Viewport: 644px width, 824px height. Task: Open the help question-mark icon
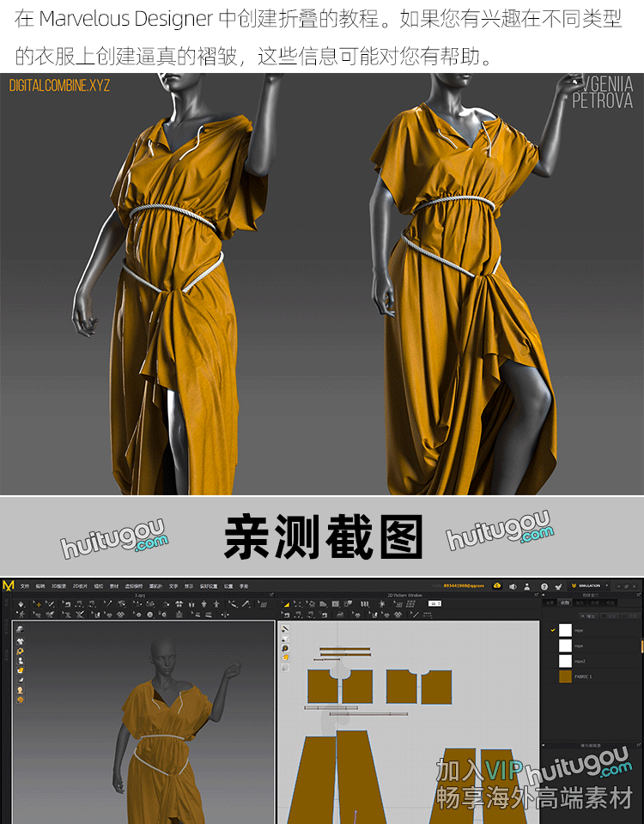[544, 586]
